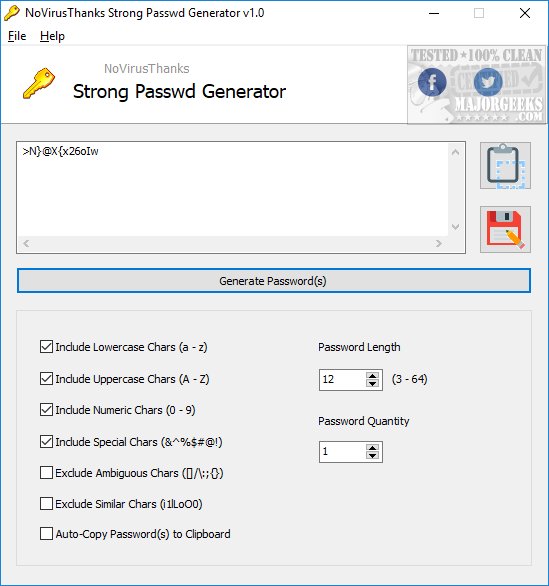Uncheck Include Lowercase Chars (a - z)

coord(46,347)
